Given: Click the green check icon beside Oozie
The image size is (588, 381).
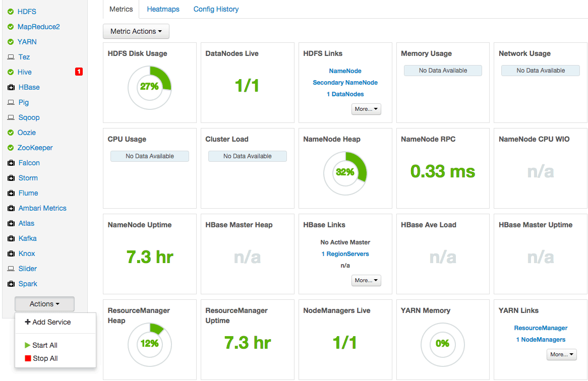Looking at the screenshot, I should pos(11,133).
